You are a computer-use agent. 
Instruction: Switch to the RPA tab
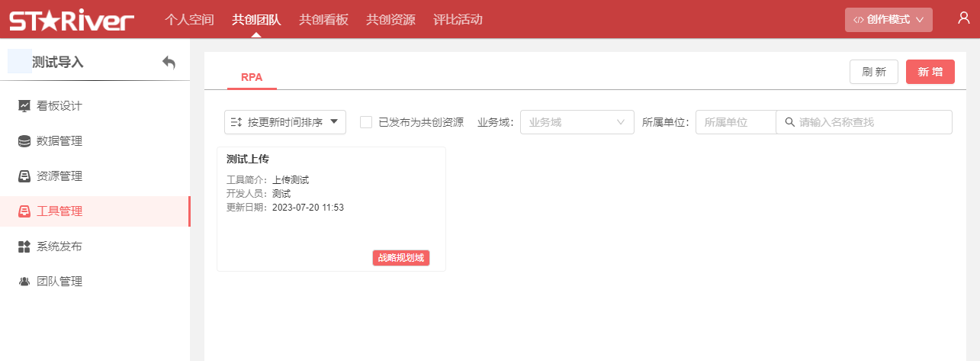(x=252, y=77)
